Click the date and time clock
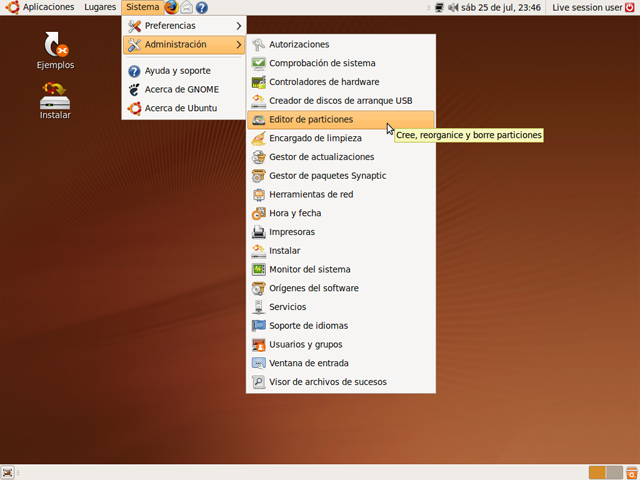 tap(501, 7)
